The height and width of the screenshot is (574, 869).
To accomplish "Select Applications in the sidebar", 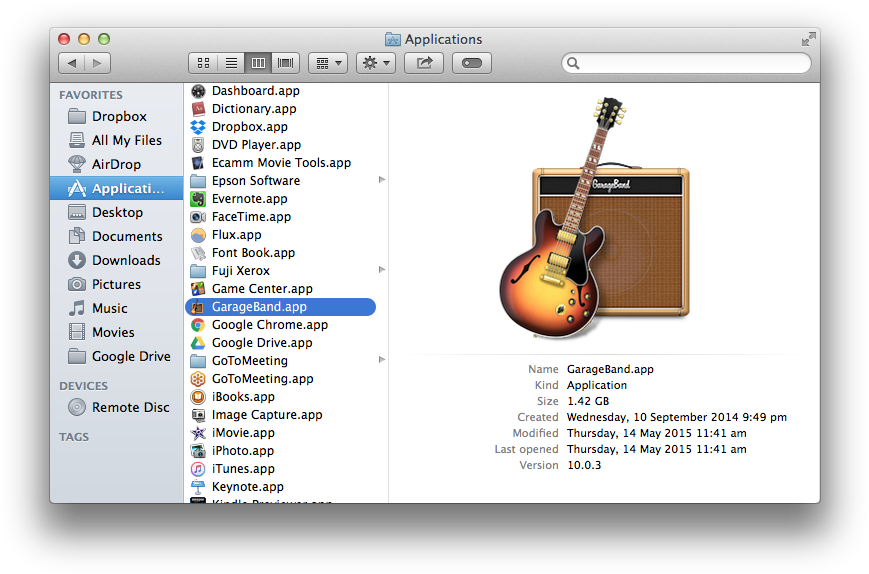I will pos(116,188).
